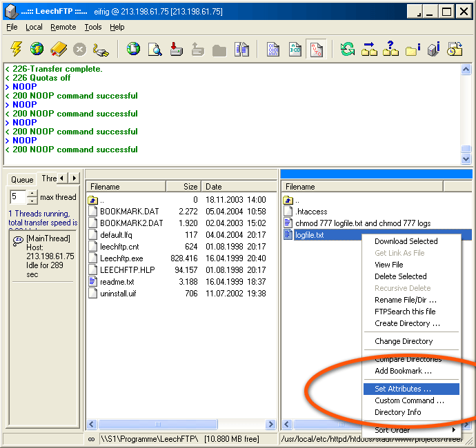Click the lightning bolt quick connect icon

pyautogui.click(x=16, y=49)
